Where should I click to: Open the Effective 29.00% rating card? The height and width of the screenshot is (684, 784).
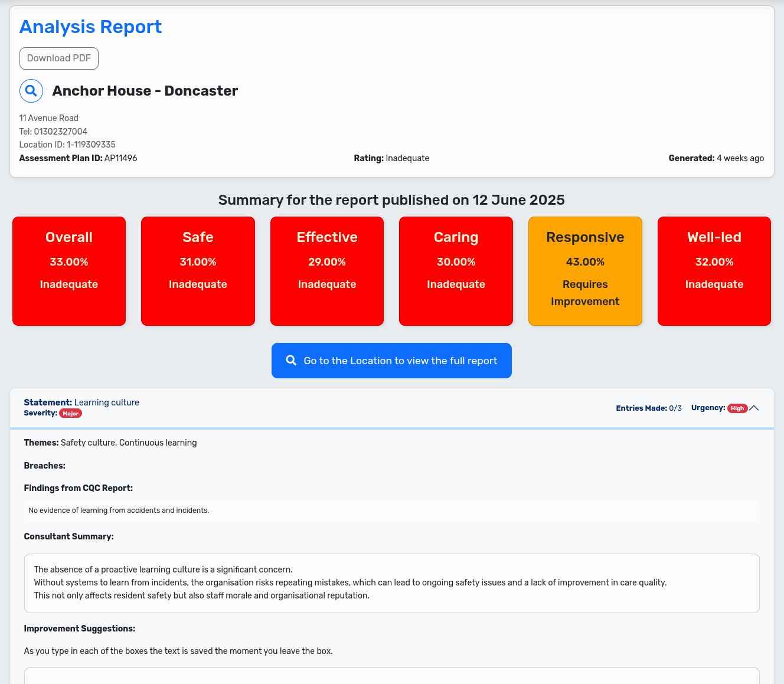(x=327, y=271)
